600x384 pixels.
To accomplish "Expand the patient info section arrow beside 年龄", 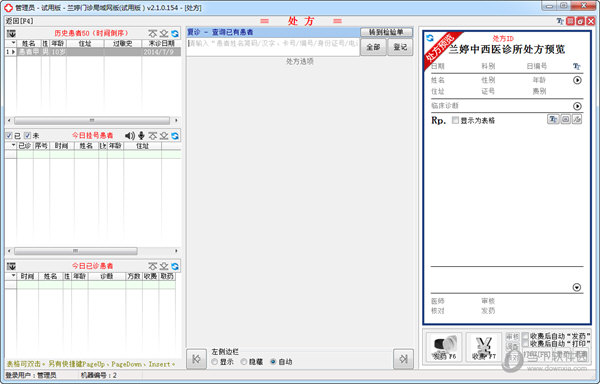I will tap(577, 80).
